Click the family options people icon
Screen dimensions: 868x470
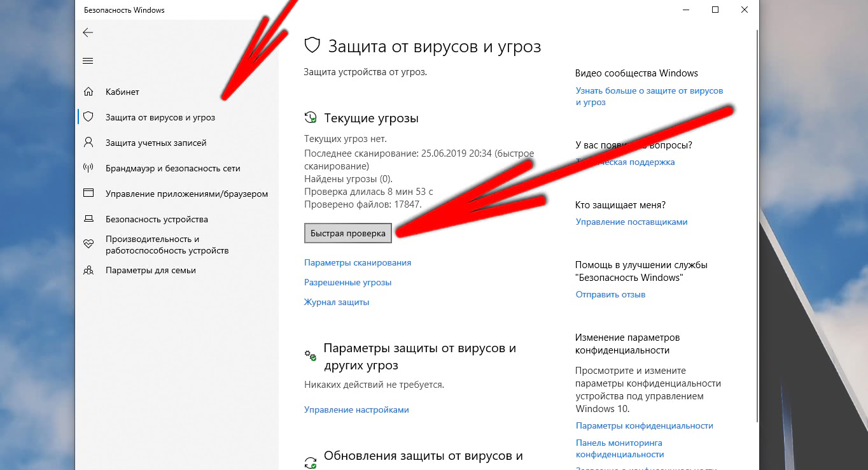(88, 270)
